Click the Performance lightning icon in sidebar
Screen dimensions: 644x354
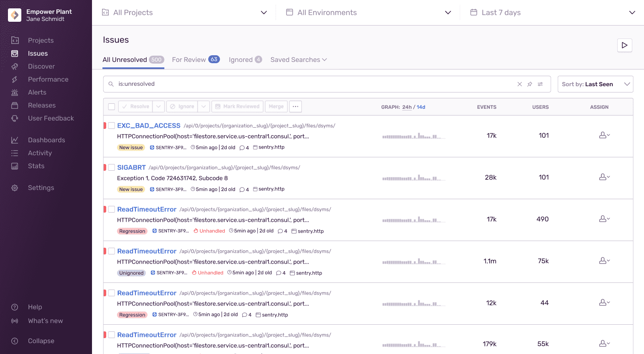tap(15, 80)
